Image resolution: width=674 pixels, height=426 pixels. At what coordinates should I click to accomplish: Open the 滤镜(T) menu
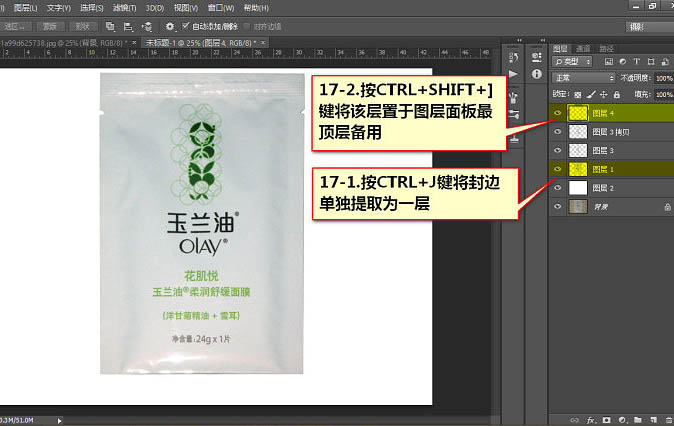tap(124, 8)
